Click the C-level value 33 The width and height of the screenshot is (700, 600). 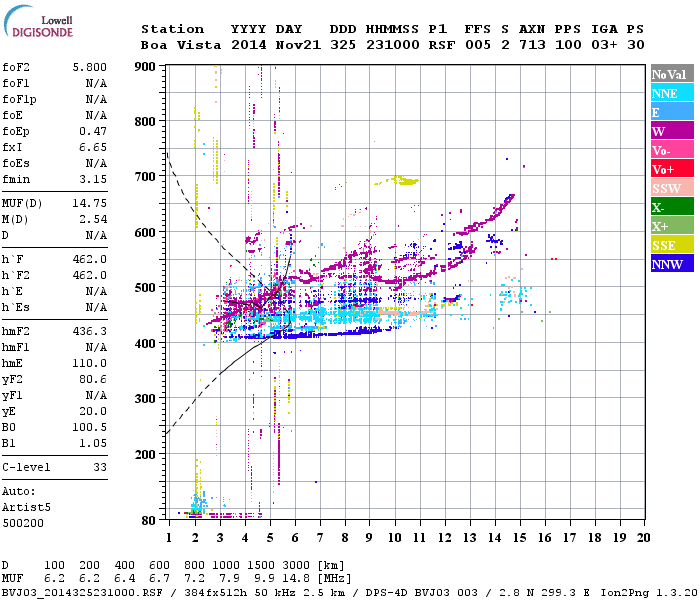100,467
